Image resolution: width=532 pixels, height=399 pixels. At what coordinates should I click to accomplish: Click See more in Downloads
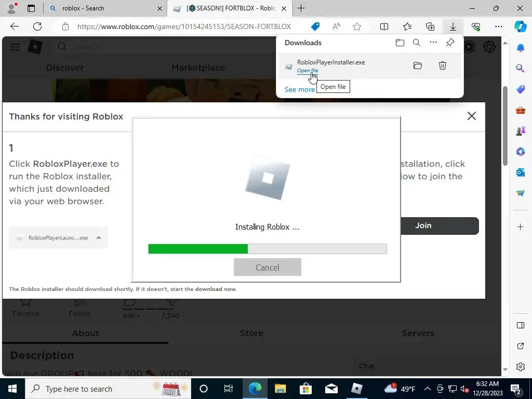300,89
